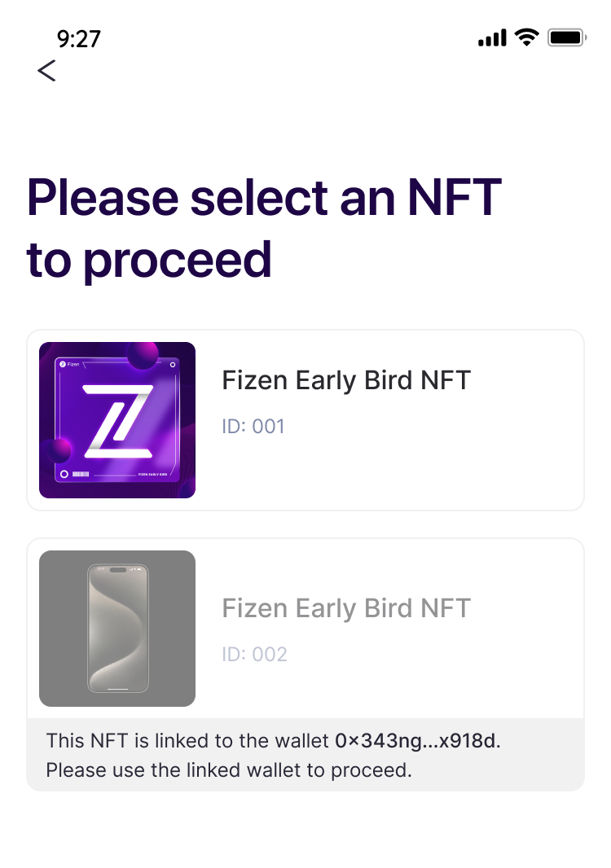Click the barcode mark in the purple artwork

pos(81,474)
